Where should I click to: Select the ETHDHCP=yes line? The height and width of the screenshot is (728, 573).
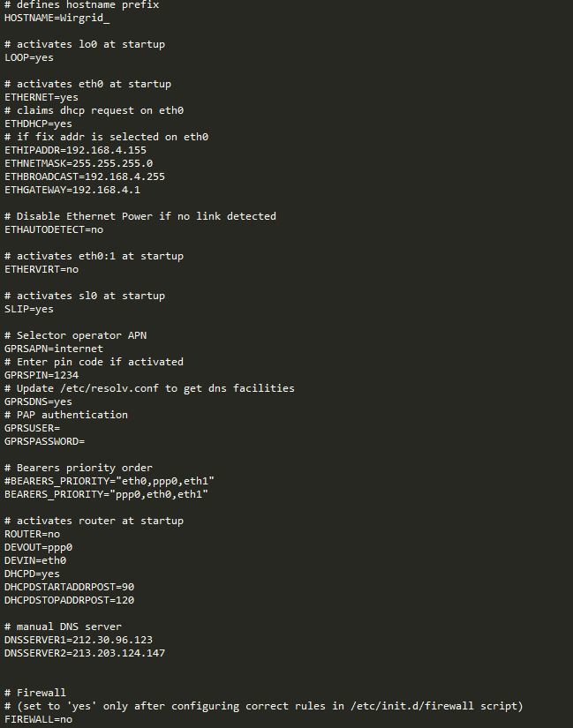pos(38,124)
